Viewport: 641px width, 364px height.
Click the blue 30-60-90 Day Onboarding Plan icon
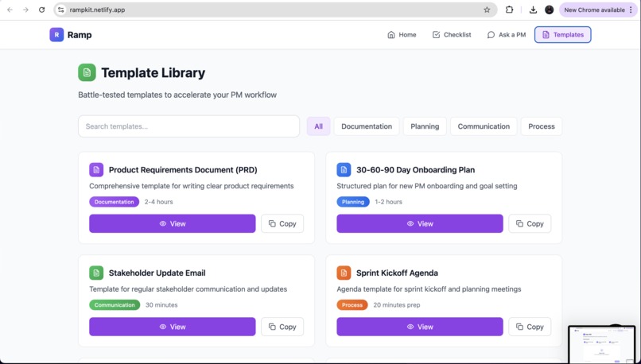coord(344,169)
